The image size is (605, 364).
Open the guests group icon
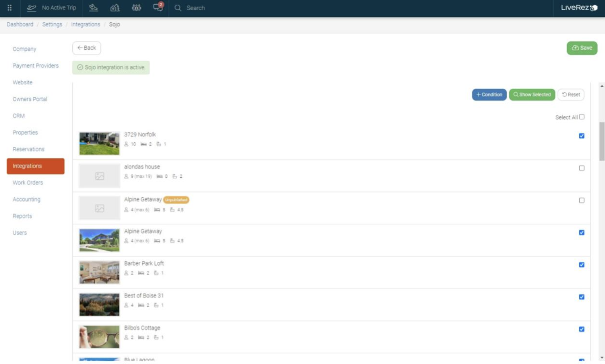pos(136,8)
